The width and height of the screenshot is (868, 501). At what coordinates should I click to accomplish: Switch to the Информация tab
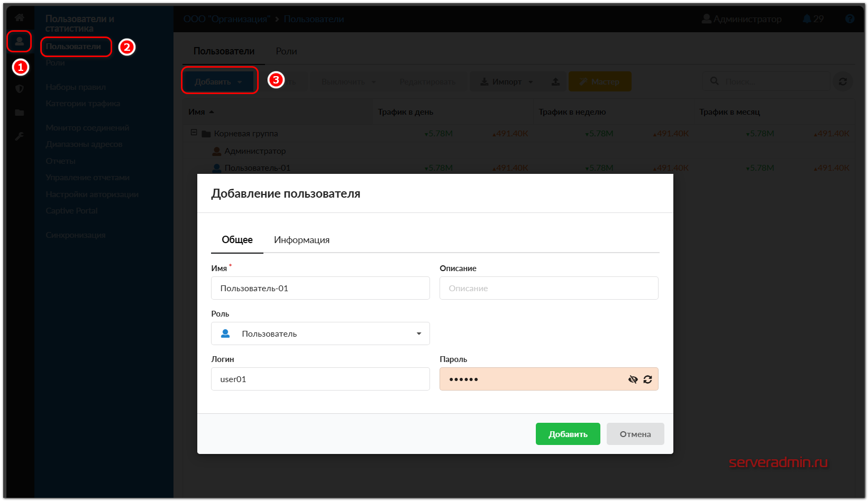pyautogui.click(x=301, y=240)
